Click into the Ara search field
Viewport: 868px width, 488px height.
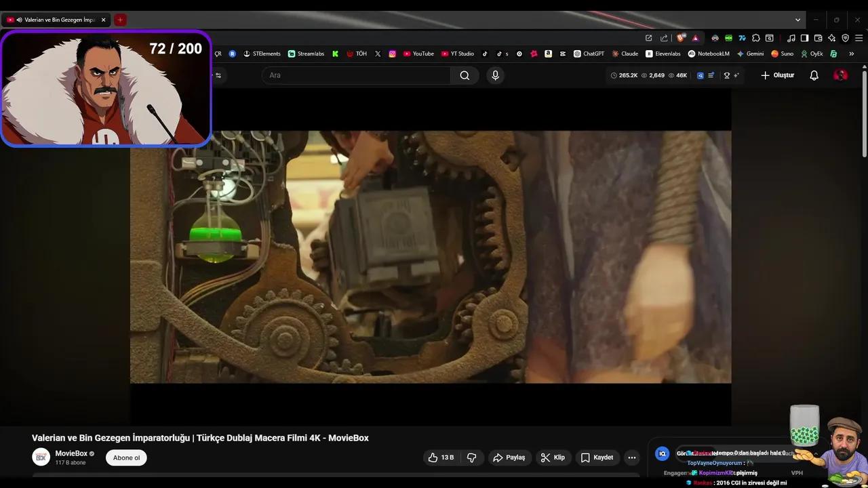pos(356,75)
